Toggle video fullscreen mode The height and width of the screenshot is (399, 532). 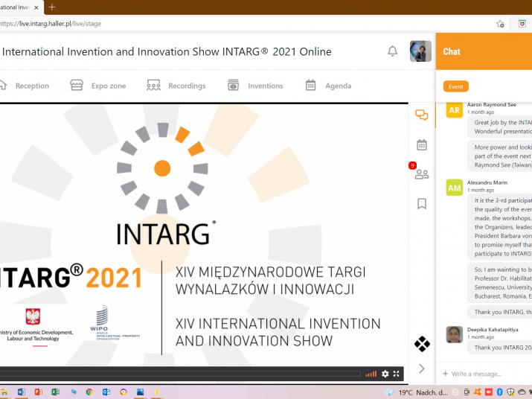(397, 374)
